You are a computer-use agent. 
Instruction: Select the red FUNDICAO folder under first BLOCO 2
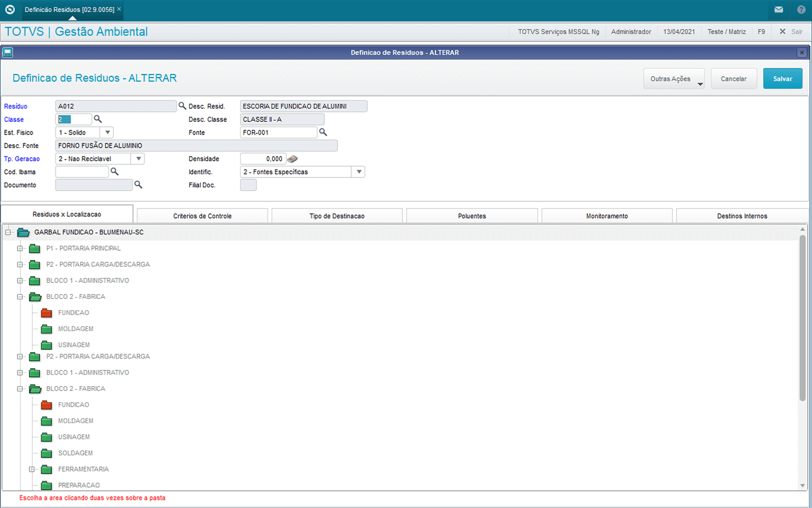[47, 313]
